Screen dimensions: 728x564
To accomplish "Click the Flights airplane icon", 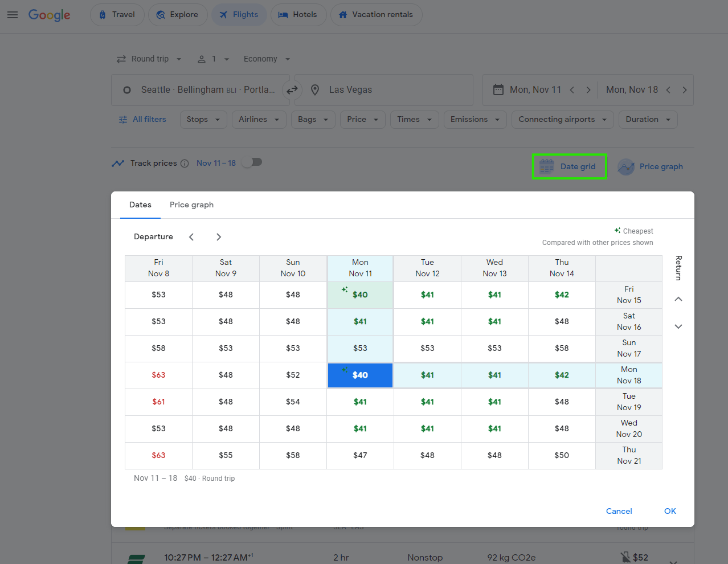I will tap(224, 14).
